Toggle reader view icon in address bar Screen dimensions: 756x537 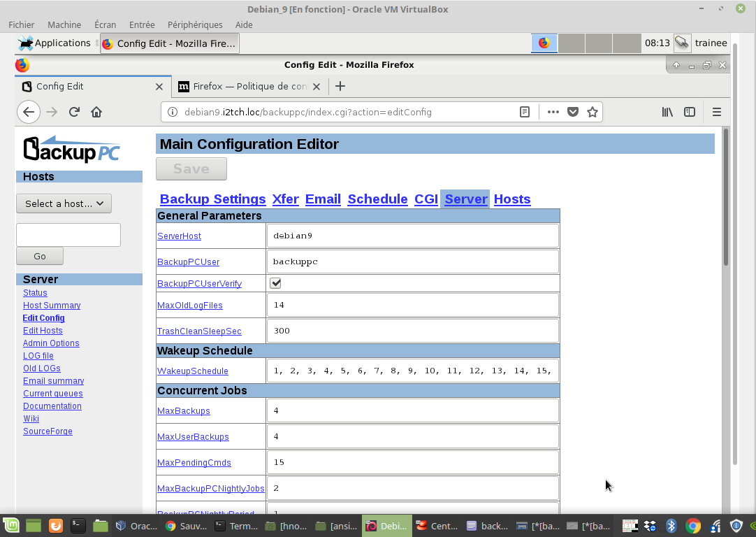click(525, 112)
